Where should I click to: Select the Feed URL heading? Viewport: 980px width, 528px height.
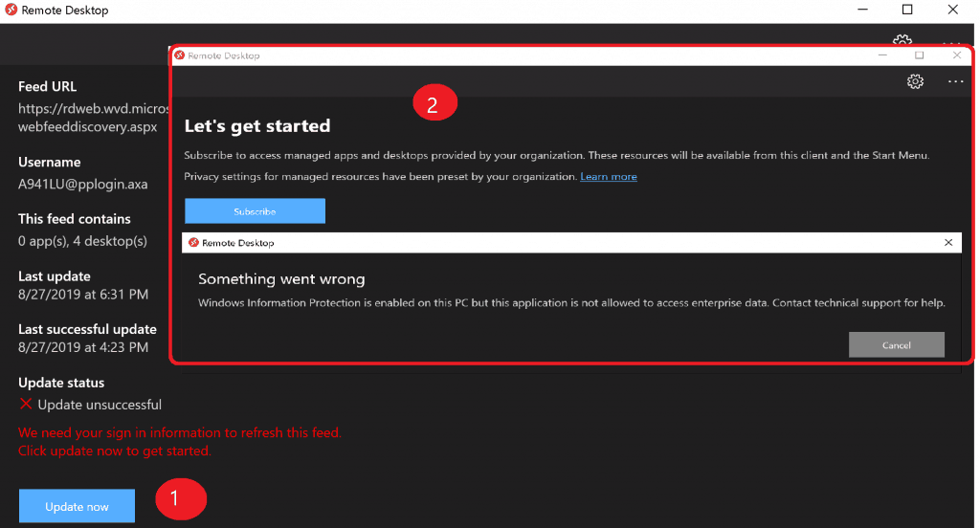(x=48, y=86)
